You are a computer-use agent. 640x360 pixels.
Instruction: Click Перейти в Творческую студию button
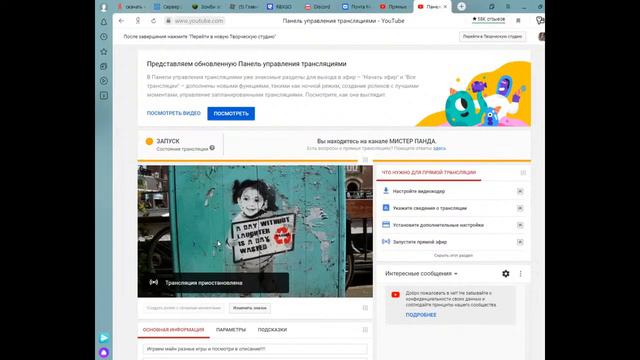click(492, 36)
